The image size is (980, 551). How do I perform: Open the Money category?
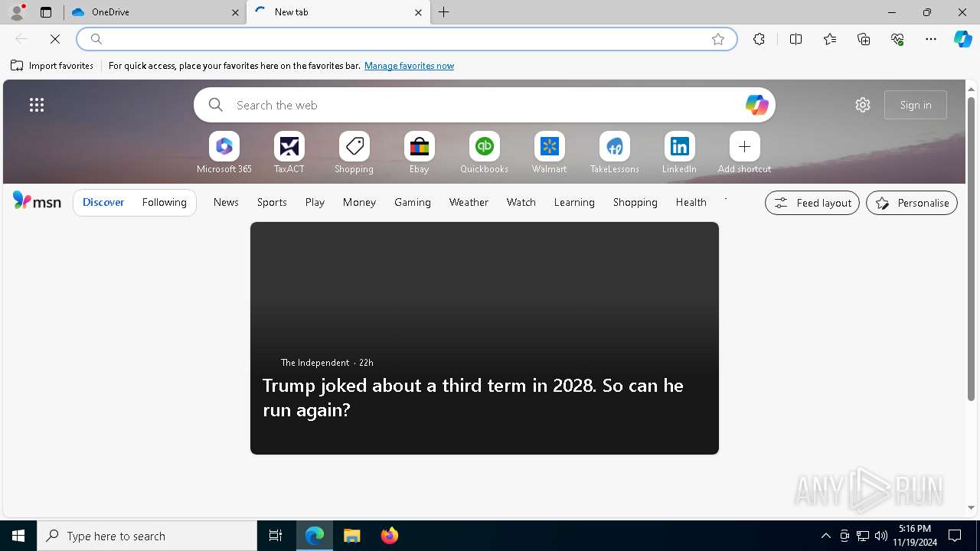tap(359, 202)
